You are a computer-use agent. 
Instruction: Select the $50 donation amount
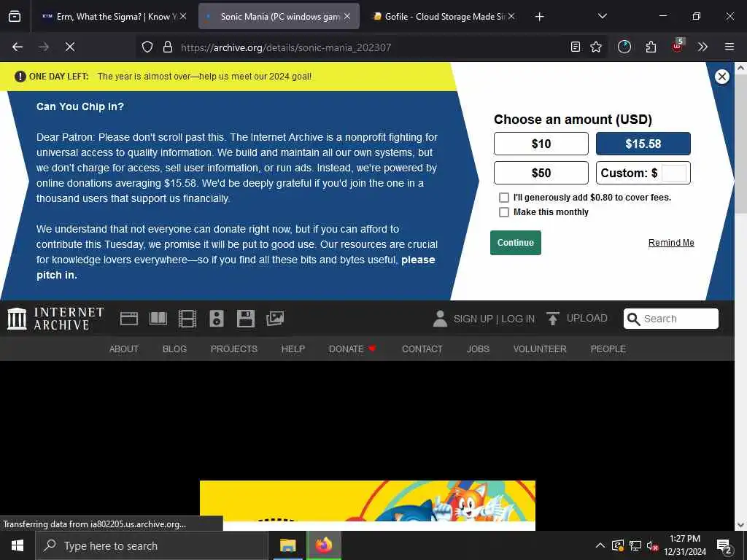(x=541, y=173)
